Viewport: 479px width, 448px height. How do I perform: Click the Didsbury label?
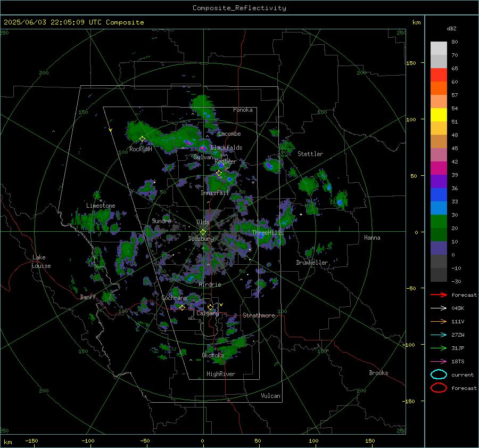[x=201, y=239]
